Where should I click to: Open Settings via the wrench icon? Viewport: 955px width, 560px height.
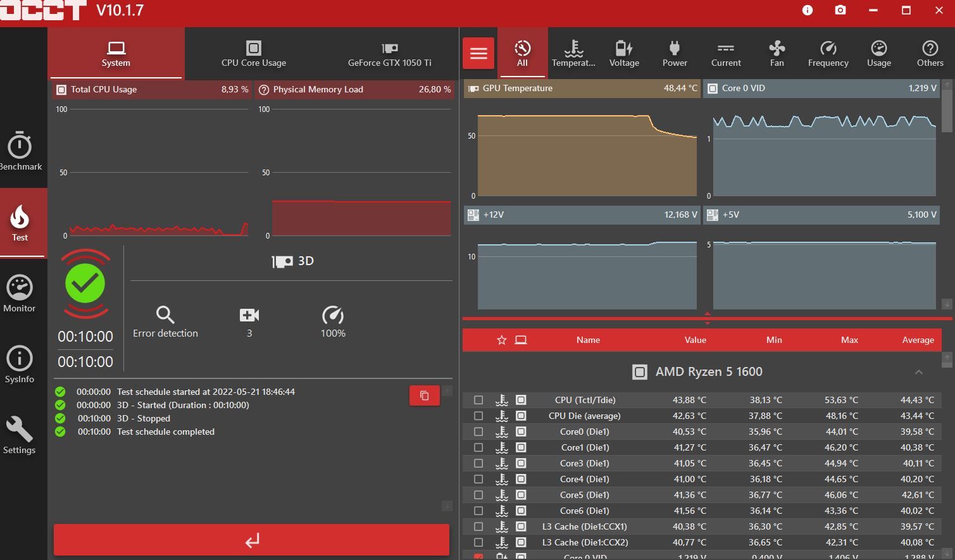point(20,435)
